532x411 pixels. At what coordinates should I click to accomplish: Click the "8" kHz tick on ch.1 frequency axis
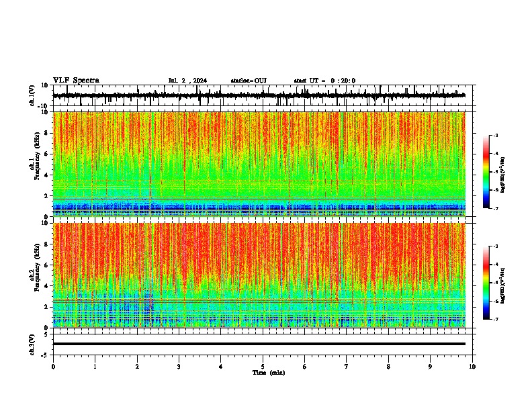pos(47,133)
